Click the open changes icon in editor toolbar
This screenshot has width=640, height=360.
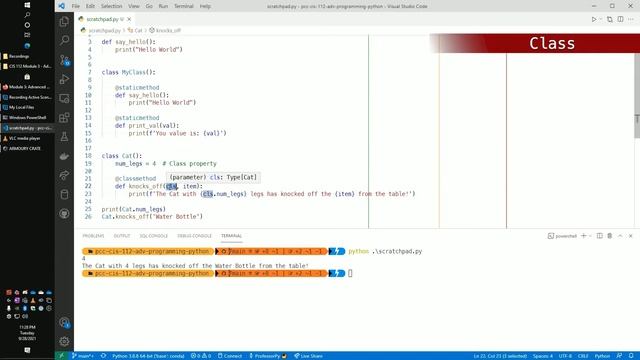click(609, 19)
